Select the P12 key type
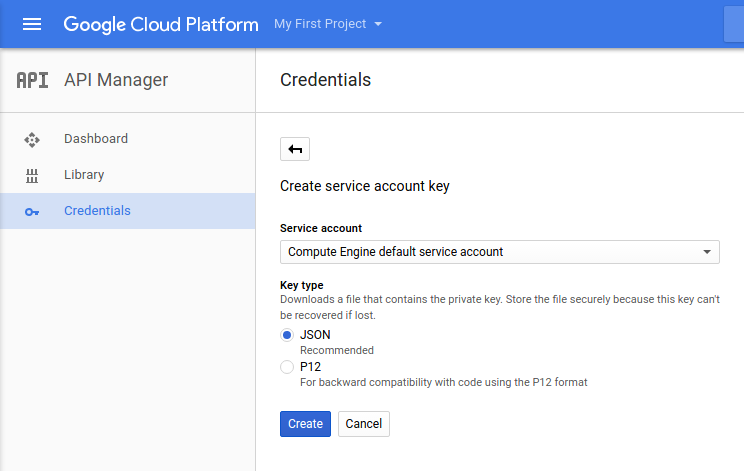Viewport: 744px width, 471px height. pos(287,367)
